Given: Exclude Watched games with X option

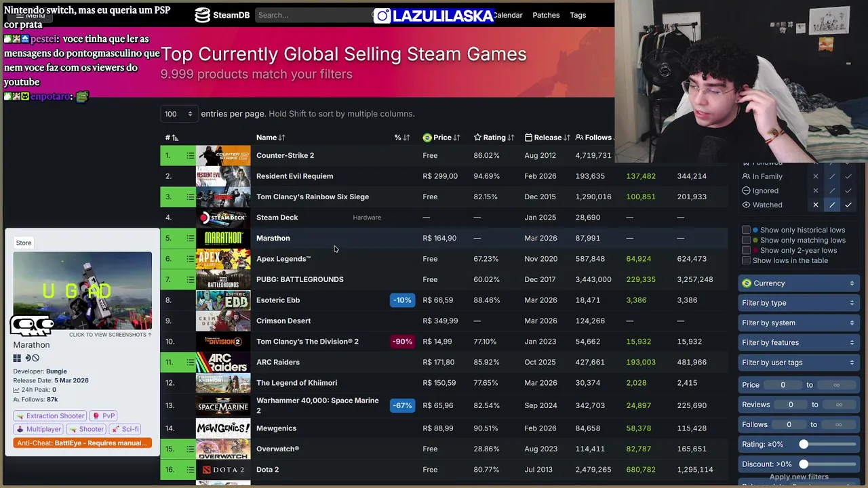Looking at the screenshot, I should 816,205.
